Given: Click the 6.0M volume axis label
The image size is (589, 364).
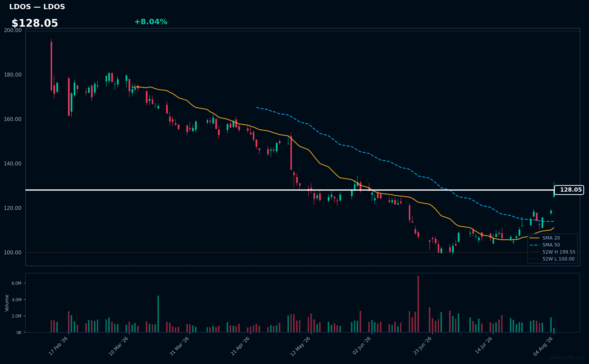Looking at the screenshot, I should pos(17,283).
